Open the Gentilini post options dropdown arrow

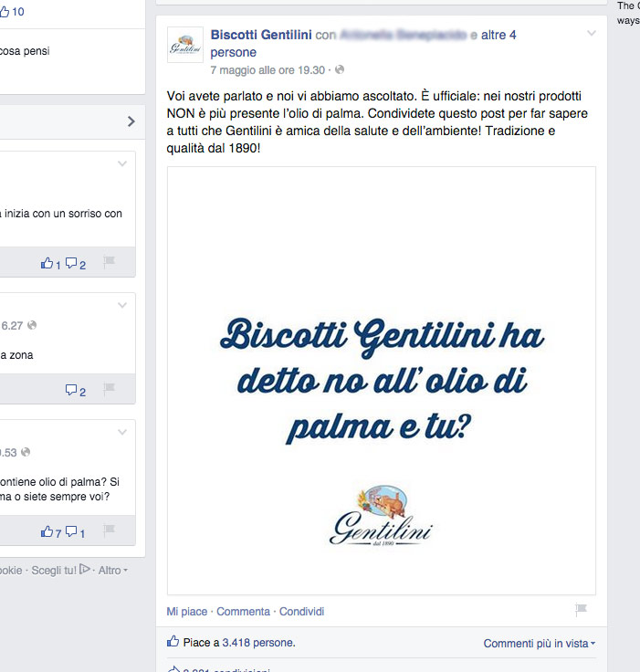tap(591, 34)
